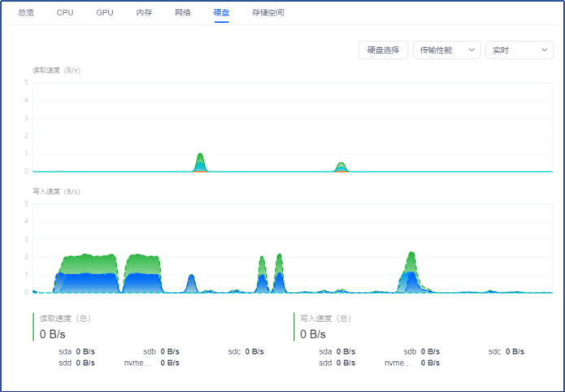Click the total write speed 0 B/s value

click(x=313, y=334)
